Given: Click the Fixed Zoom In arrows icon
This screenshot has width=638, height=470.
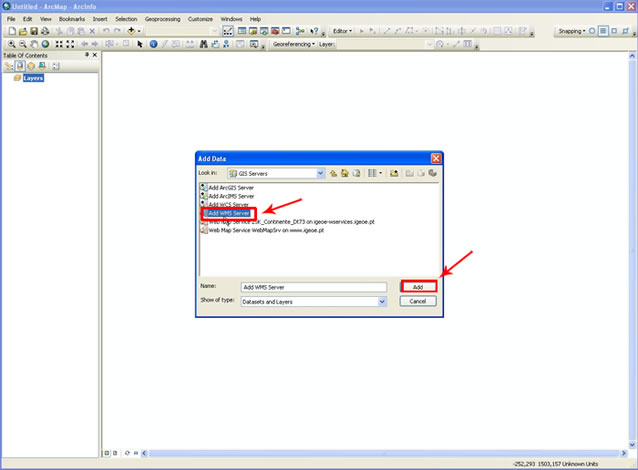Looking at the screenshot, I should (59, 44).
